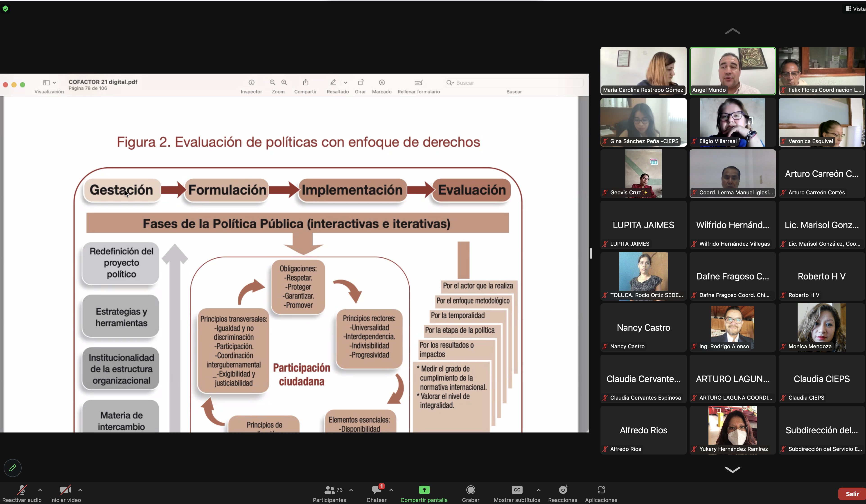Turn on camera with Iniciar vídeo
The width and height of the screenshot is (866, 504).
coord(65,490)
